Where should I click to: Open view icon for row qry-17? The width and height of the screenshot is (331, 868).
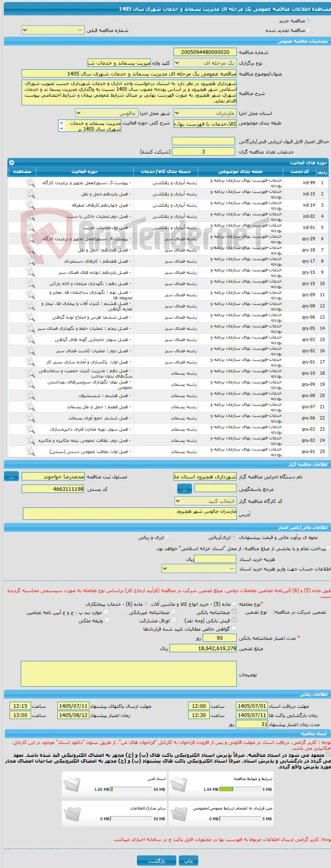(x=30, y=261)
